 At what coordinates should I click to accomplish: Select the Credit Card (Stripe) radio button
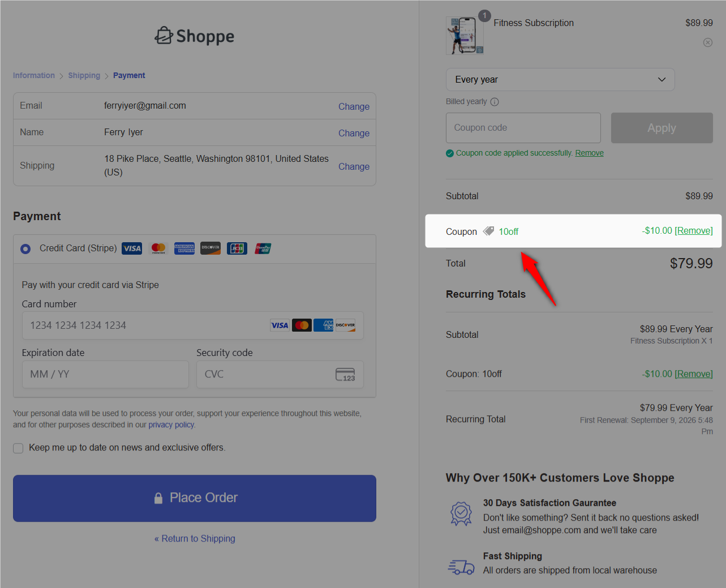tap(25, 249)
